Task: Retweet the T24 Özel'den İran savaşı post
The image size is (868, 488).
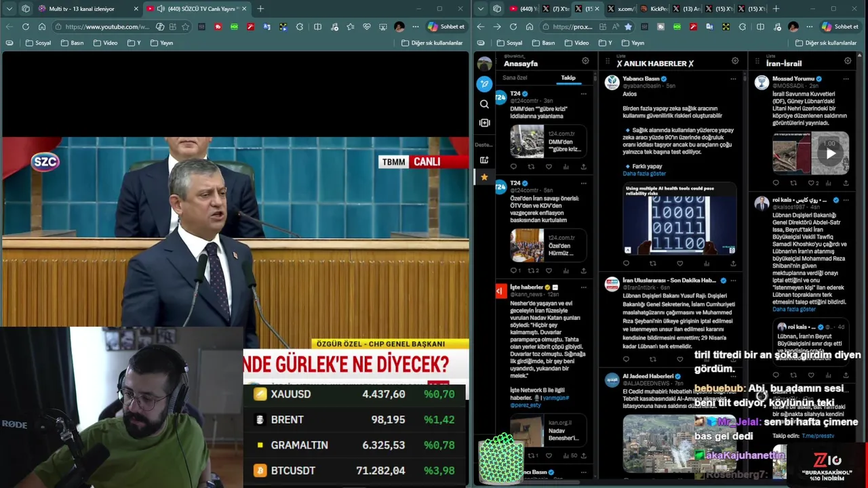Action: [x=531, y=270]
